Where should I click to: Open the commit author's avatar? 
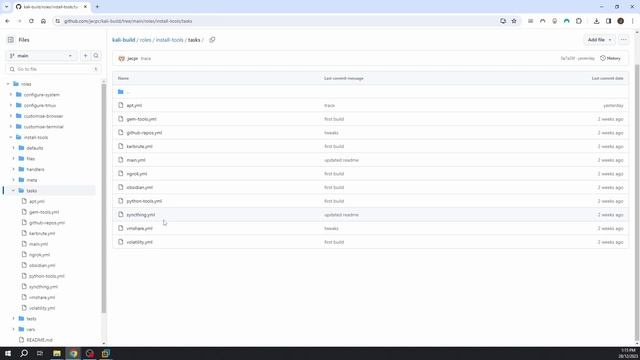coord(121,58)
